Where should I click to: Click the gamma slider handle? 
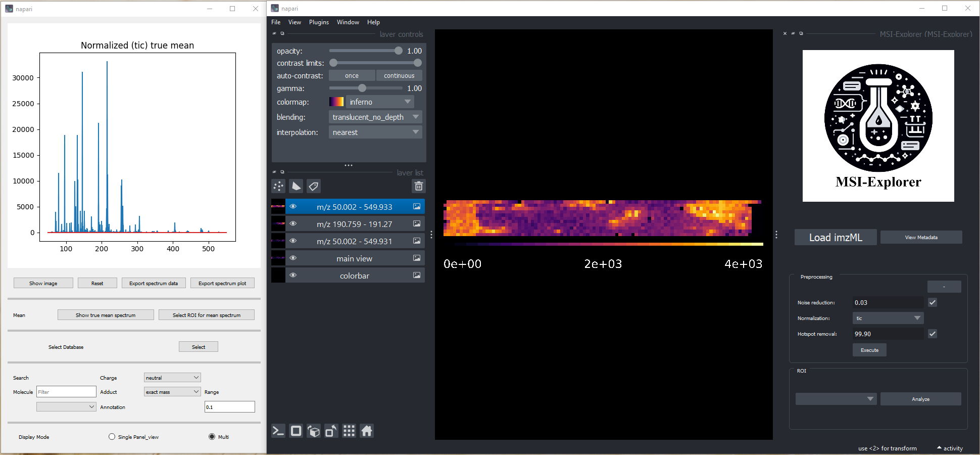362,88
